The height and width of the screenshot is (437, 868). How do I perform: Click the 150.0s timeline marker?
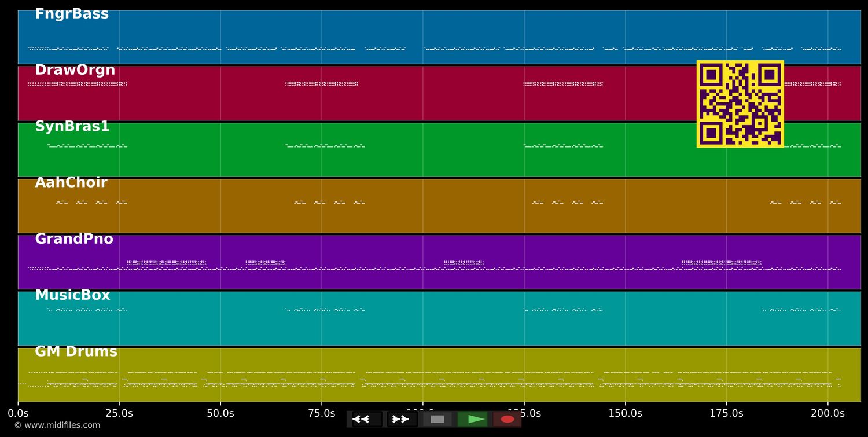(625, 413)
